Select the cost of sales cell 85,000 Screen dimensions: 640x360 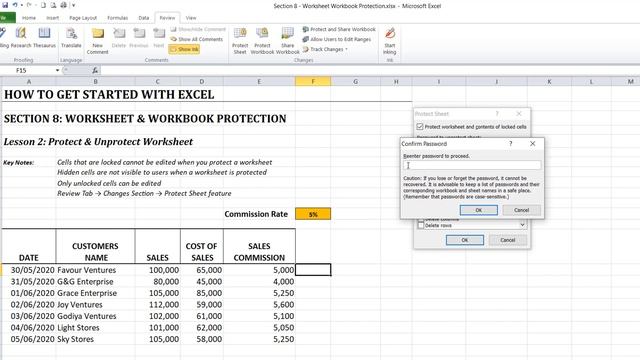(x=202, y=293)
